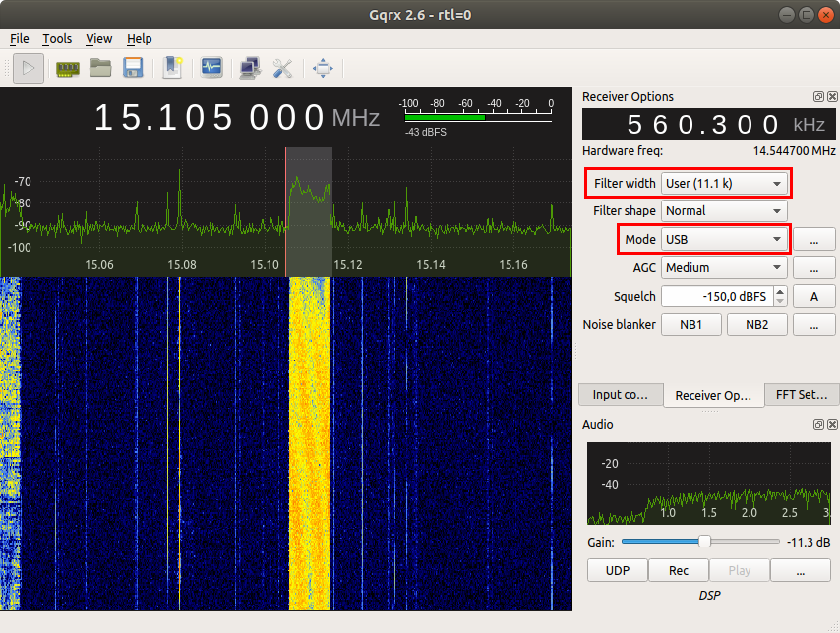Toggle the spectrum display toolbar icon

pos(211,68)
